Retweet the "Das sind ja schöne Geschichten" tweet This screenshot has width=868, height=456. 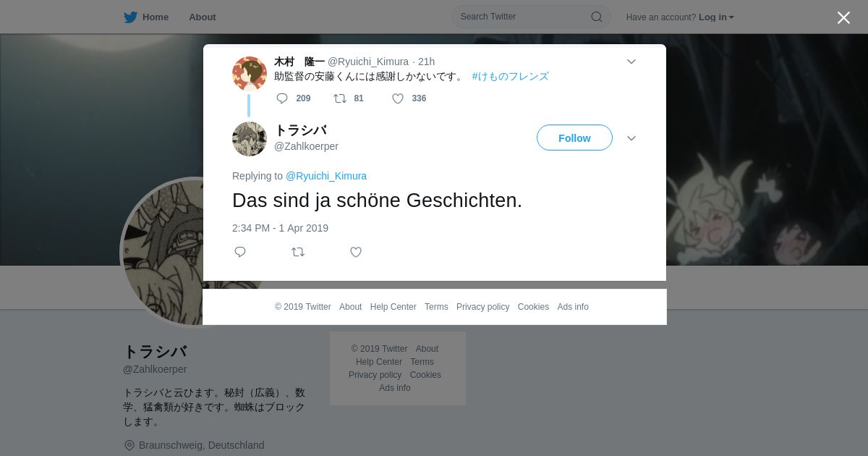point(298,252)
